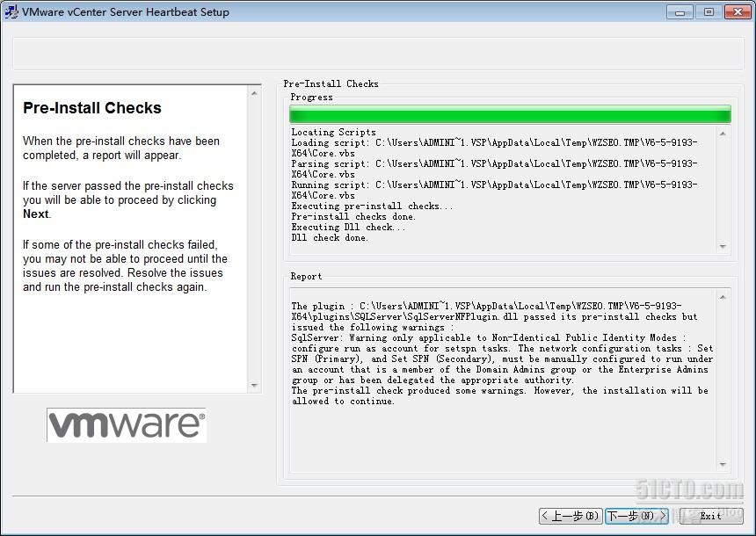This screenshot has width=756, height=536.
Task: Click the "Running script:" log line
Action: coord(494,191)
